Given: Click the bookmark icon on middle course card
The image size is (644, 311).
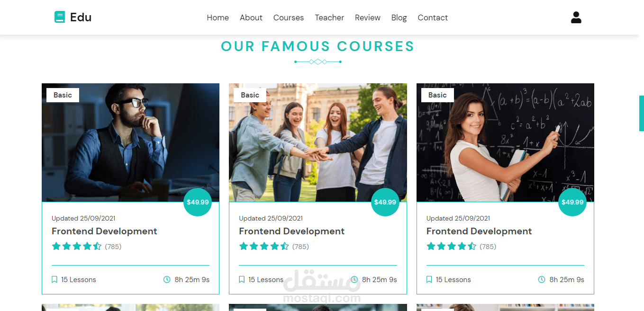Looking at the screenshot, I should click(x=242, y=280).
